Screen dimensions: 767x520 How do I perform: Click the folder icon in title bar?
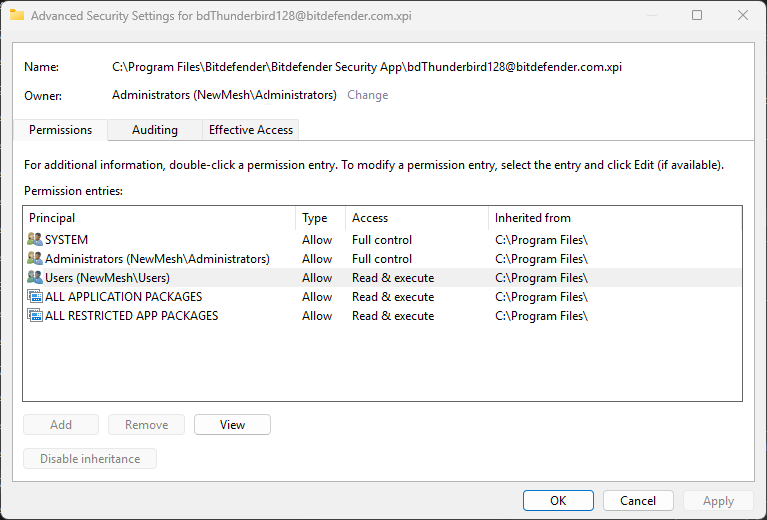point(17,16)
